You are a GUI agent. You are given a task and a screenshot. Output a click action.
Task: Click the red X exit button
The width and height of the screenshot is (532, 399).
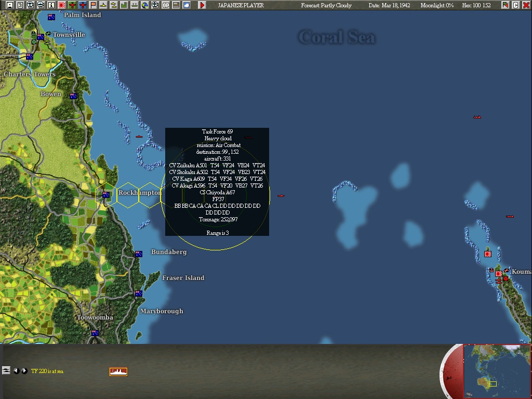point(526,5)
